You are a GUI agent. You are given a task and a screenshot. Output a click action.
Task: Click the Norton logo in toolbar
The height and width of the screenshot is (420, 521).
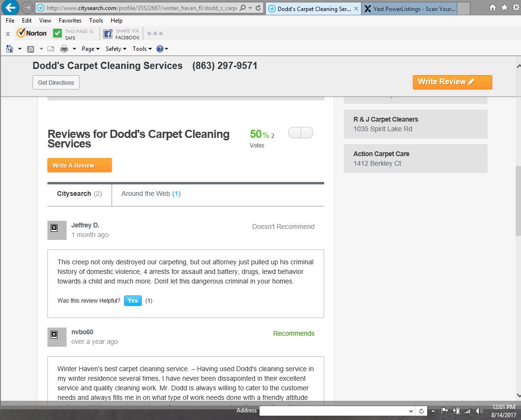tap(32, 33)
